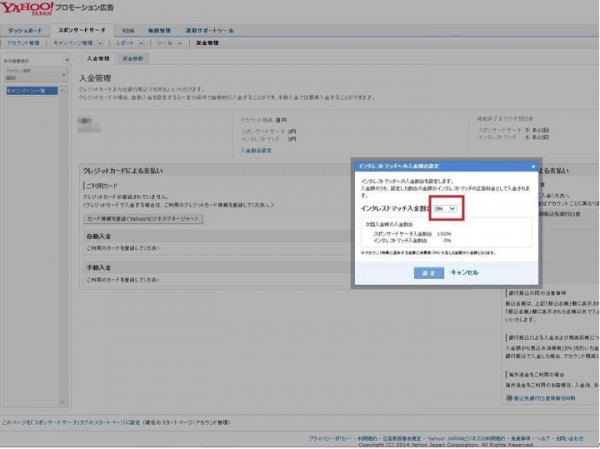The image size is (600, 449).
Task: Click the sidebar scroll down arrow
Action: [63, 402]
